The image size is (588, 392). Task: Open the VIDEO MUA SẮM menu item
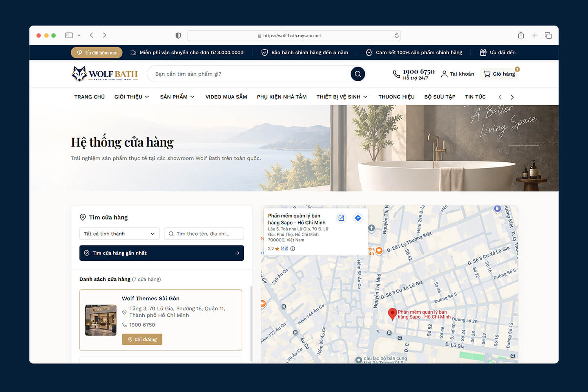pos(226,97)
